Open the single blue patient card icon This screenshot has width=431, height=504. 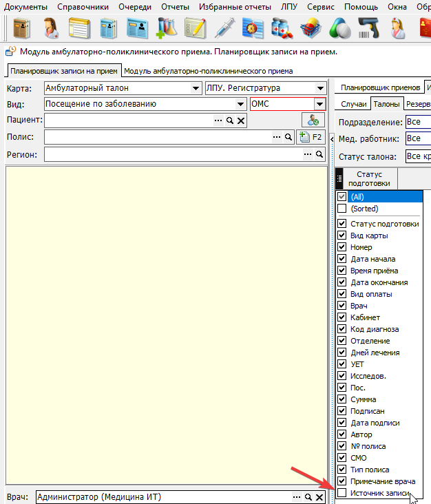137,28
